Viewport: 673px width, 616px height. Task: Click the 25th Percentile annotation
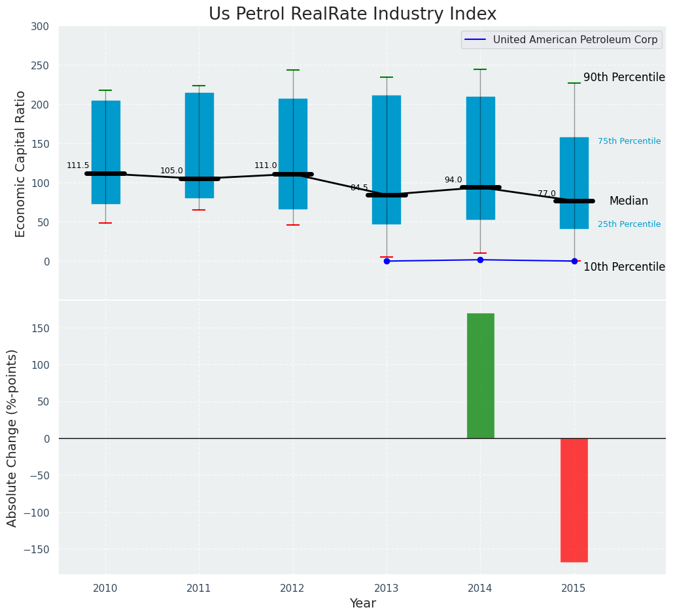point(629,224)
